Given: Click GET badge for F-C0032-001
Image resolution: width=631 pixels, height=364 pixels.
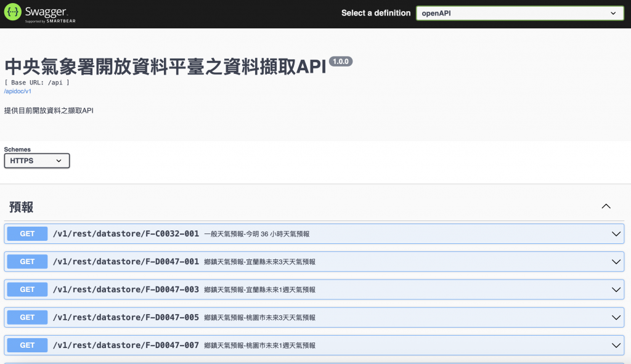Looking at the screenshot, I should (27, 233).
